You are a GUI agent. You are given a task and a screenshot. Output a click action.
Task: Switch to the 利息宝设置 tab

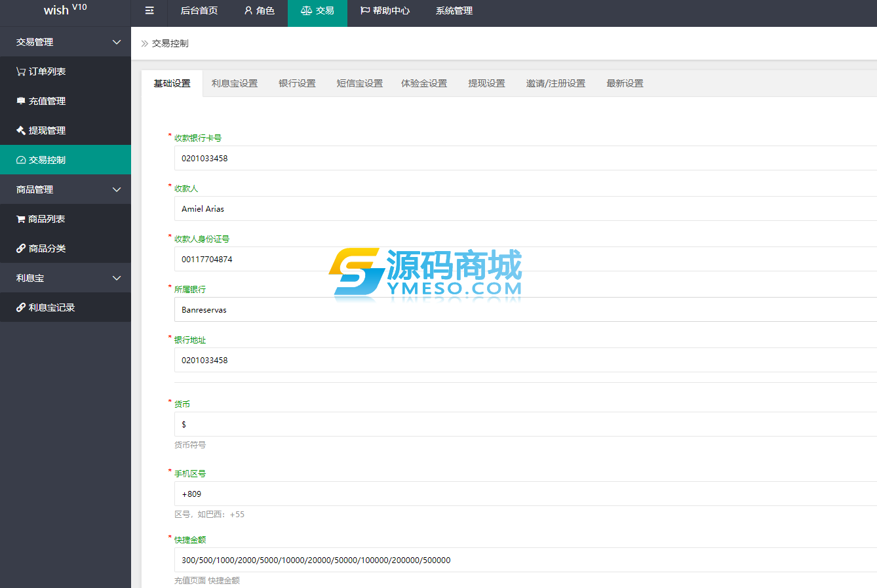tap(235, 83)
